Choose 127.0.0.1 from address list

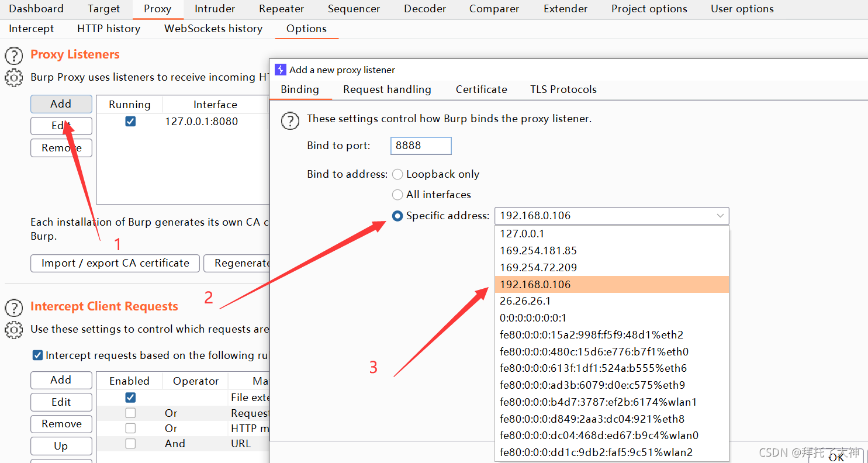point(612,234)
